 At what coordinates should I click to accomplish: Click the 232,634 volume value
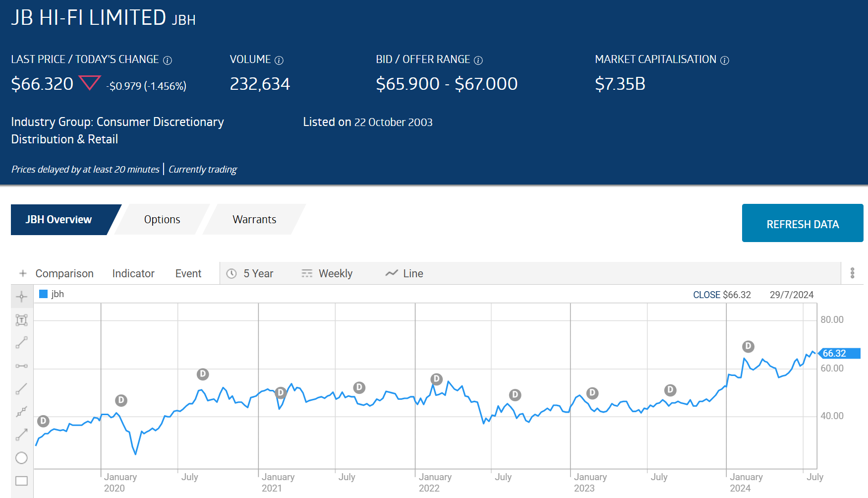(x=260, y=84)
